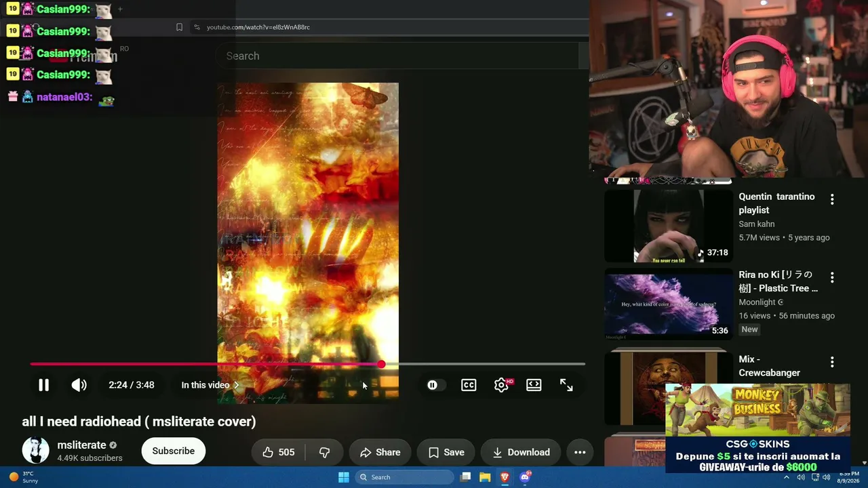Viewport: 868px width, 488px height.
Task: Open a new browser tab with the plus
Action: (x=120, y=9)
